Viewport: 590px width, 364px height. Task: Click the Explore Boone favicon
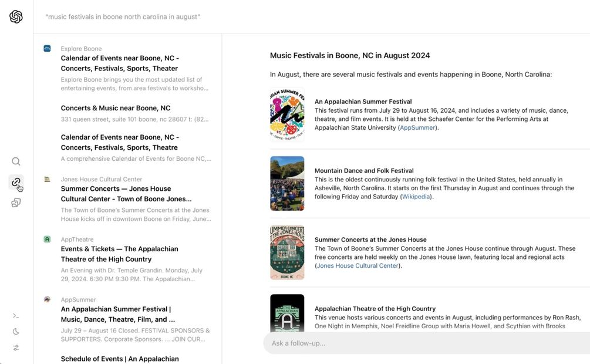pos(47,49)
